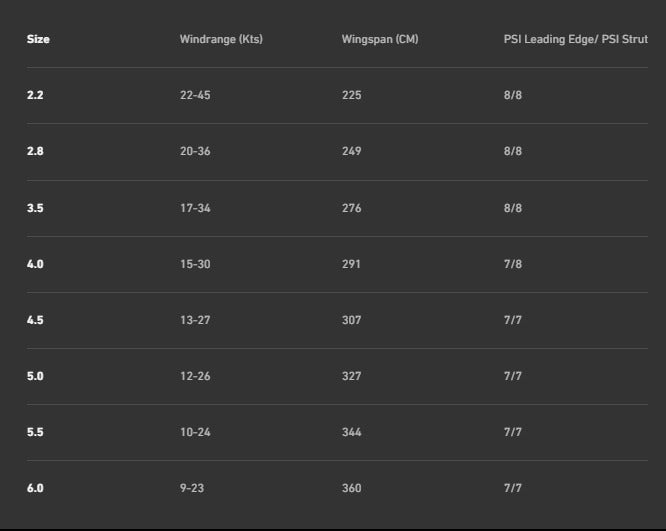Select the 4.5 size row label
666x531 pixels.
coord(35,320)
